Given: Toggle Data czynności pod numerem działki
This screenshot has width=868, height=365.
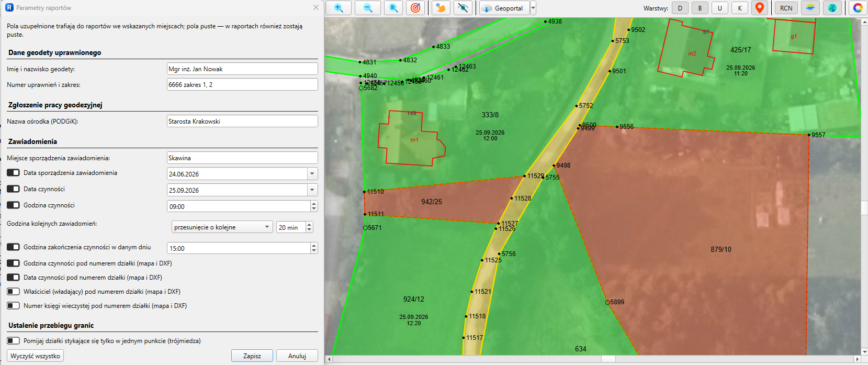Looking at the screenshot, I should (13, 278).
